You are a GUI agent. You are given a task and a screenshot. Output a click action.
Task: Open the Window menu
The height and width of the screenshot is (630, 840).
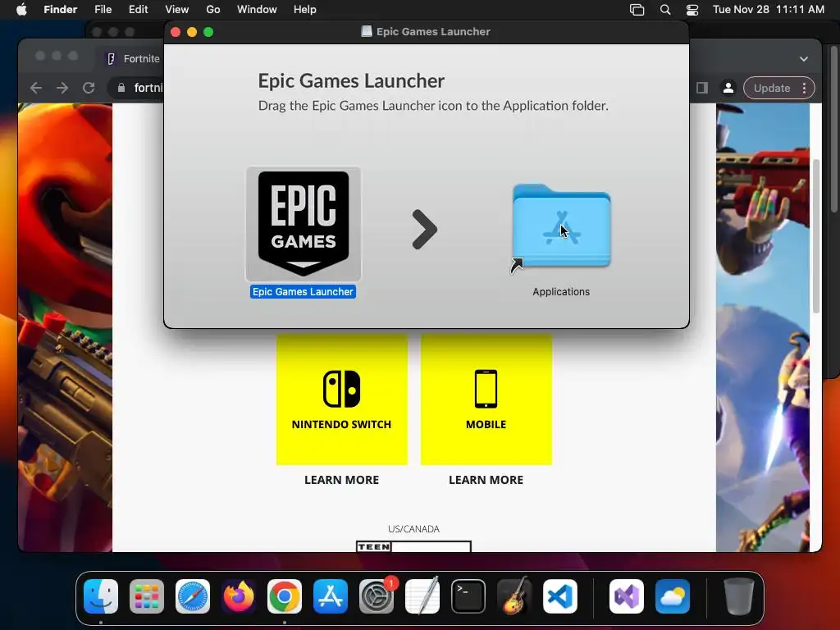[x=257, y=10]
